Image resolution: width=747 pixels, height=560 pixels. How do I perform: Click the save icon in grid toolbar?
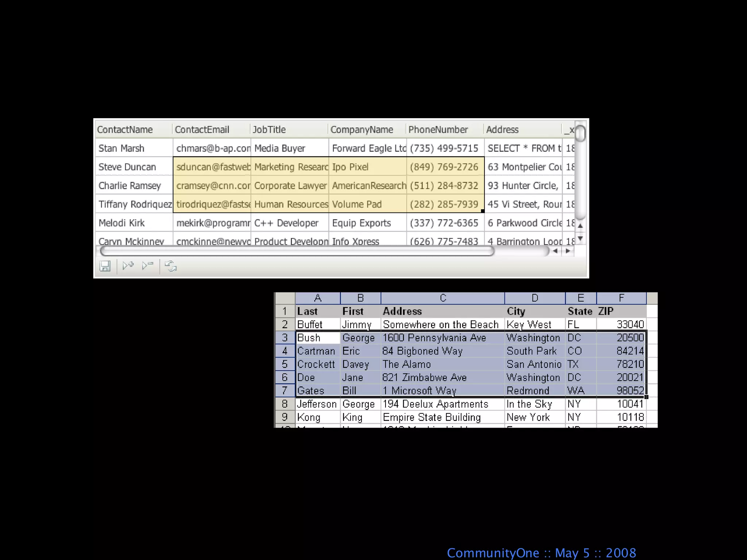coord(105,266)
